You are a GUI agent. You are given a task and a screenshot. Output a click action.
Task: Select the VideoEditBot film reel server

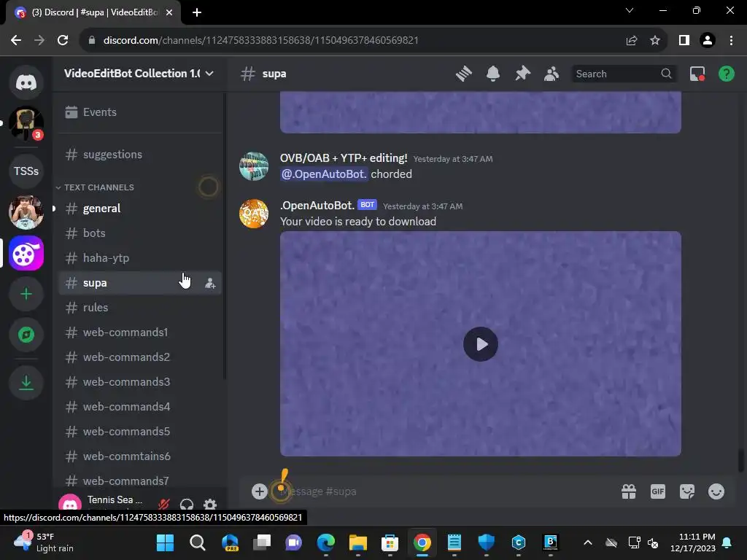[26, 253]
